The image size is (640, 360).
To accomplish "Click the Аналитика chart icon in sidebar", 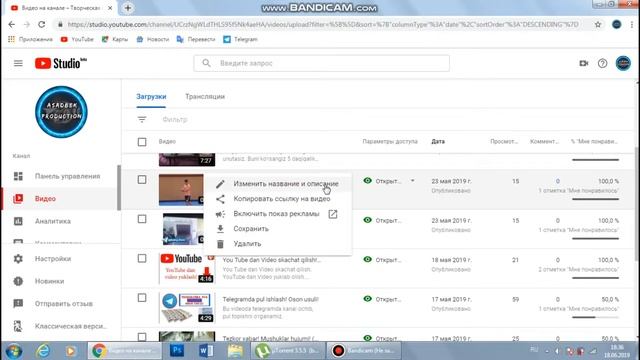I will click(x=18, y=221).
